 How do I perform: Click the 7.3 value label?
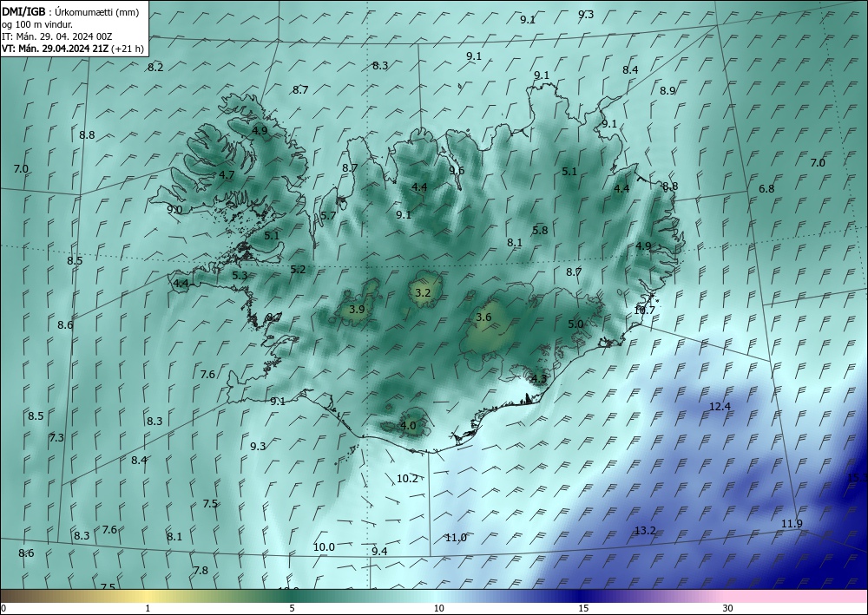[x=56, y=438]
